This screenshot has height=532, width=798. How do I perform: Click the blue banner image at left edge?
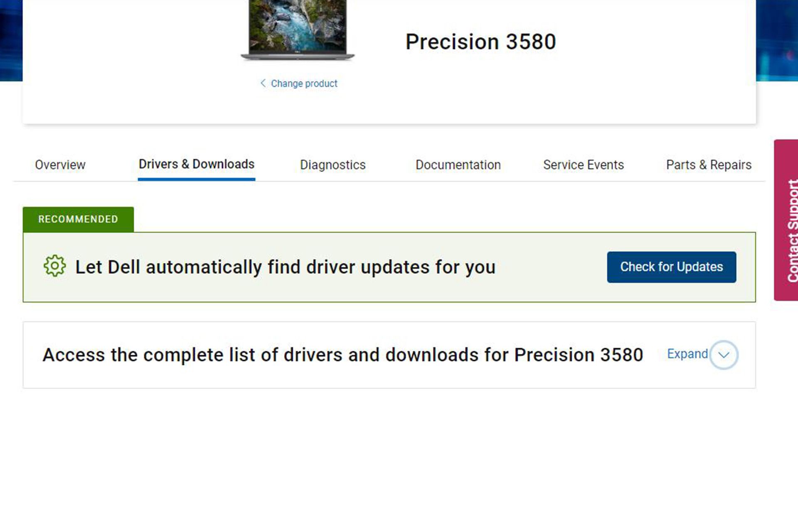click(x=11, y=40)
